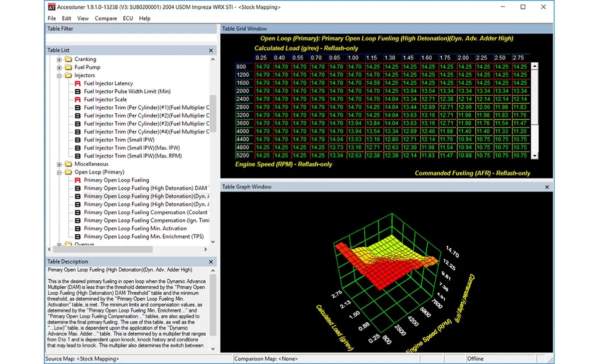This screenshot has width=599, height=364.
Task: Click icon of Fuel Injector Trim (Per Cylinder)(#2)
Action: tap(78, 116)
